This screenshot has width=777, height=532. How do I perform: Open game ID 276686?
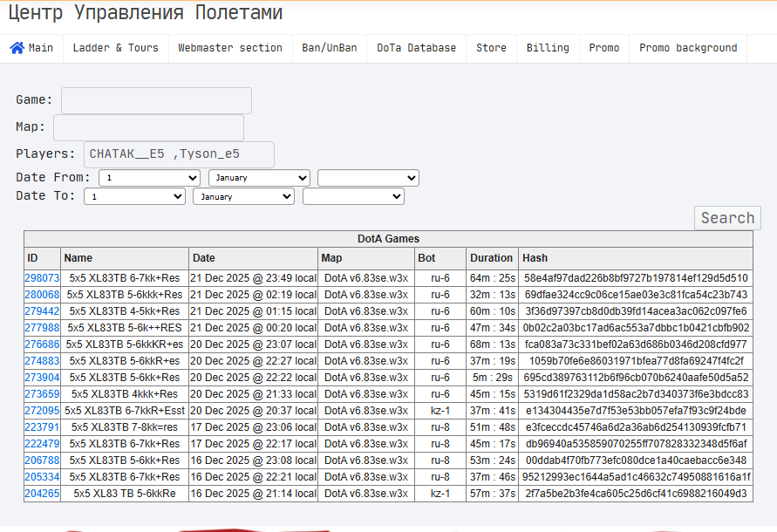coord(42,344)
